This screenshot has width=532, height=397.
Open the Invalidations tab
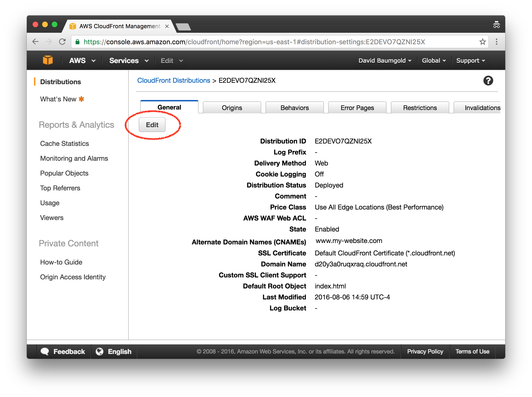point(477,108)
